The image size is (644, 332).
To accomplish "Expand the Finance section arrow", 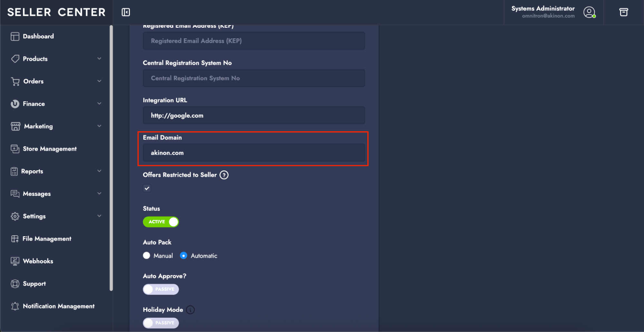I will [x=99, y=103].
